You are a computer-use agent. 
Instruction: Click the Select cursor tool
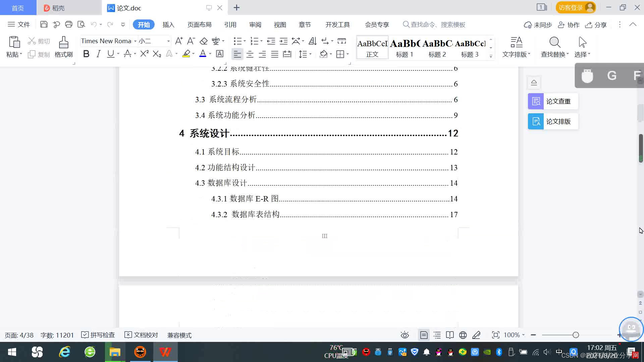point(583,47)
